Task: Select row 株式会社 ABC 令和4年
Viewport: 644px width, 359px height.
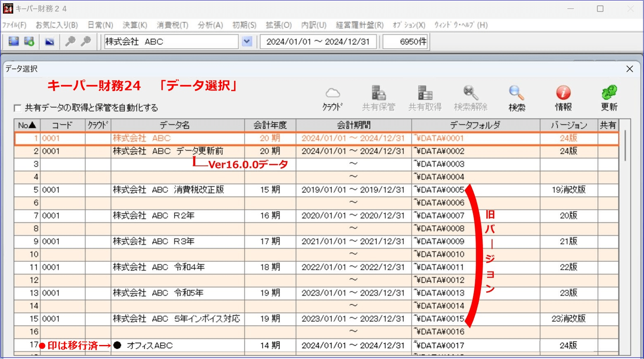Action: click(x=317, y=267)
